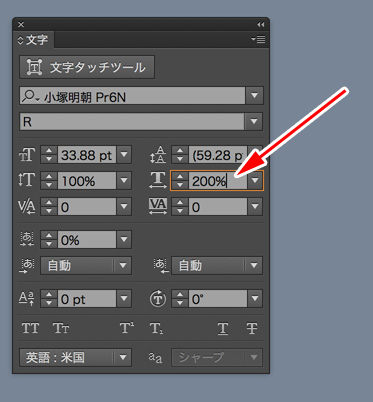Click the tracking value 0 field

coord(217,206)
